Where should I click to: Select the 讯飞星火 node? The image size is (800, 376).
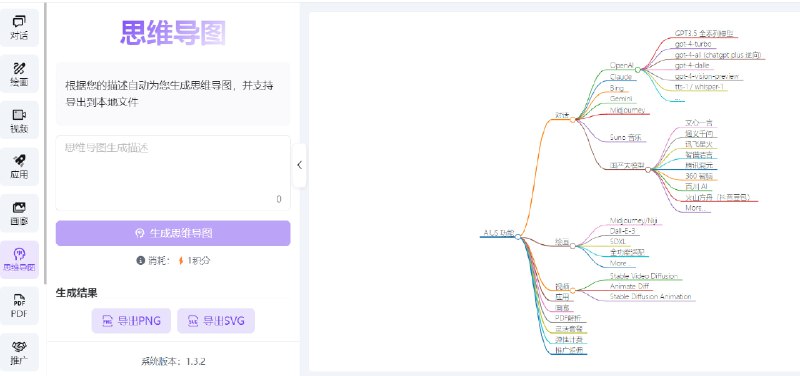click(x=699, y=144)
